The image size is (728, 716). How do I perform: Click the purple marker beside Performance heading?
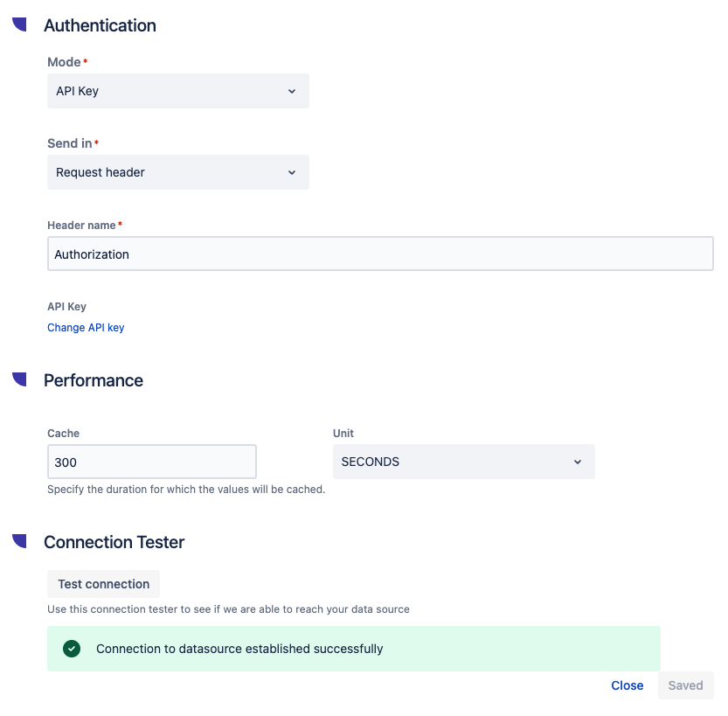pos(19,379)
